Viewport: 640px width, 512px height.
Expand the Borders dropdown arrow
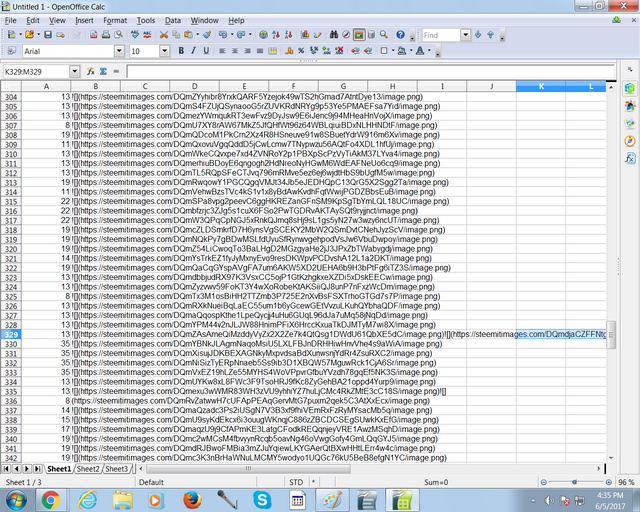tap(393, 51)
